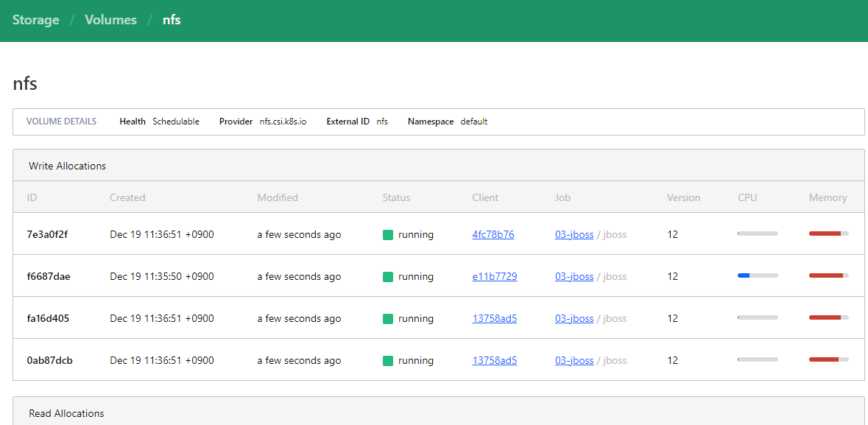The width and height of the screenshot is (868, 425).
Task: Open 03-jboss job link for allocation 0ab87dcb
Action: tap(574, 361)
